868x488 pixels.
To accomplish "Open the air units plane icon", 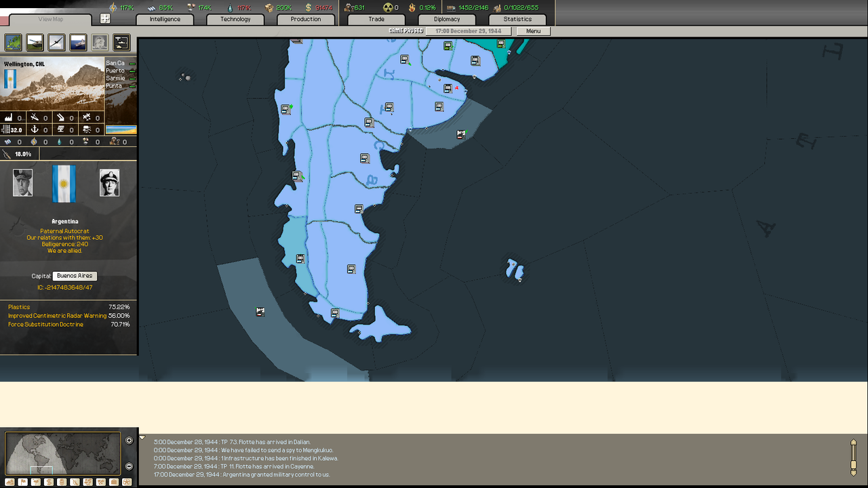I will 57,43.
